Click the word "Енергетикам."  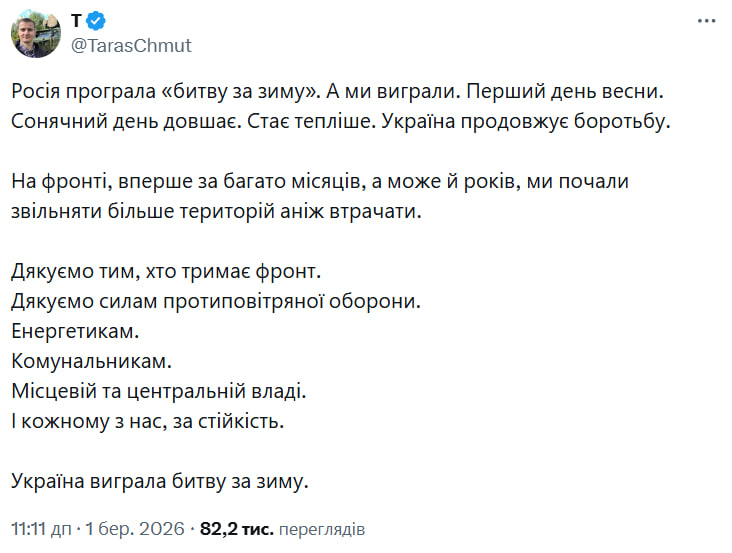[x=72, y=330]
